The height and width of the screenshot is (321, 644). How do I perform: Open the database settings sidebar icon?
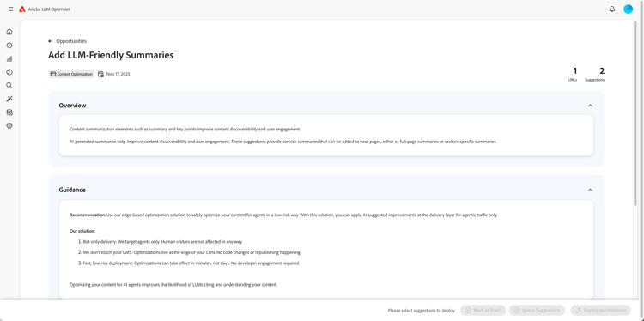coord(9,112)
